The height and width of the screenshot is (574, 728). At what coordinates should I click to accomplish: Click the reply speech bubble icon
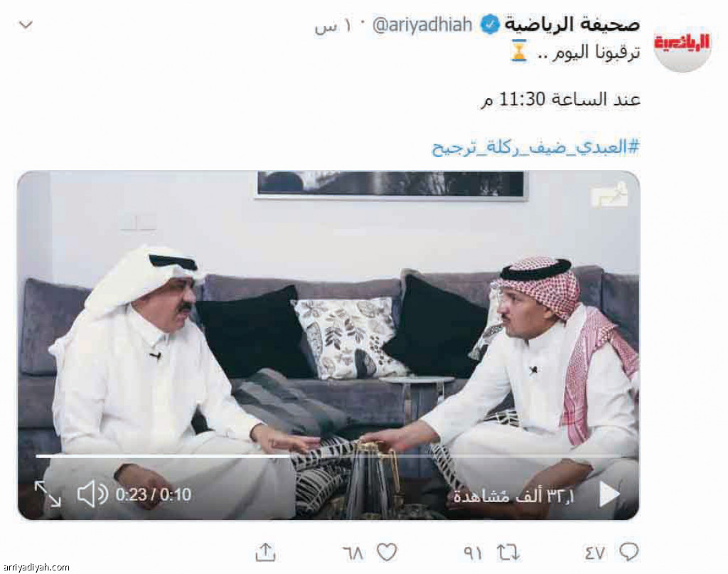[x=628, y=552]
